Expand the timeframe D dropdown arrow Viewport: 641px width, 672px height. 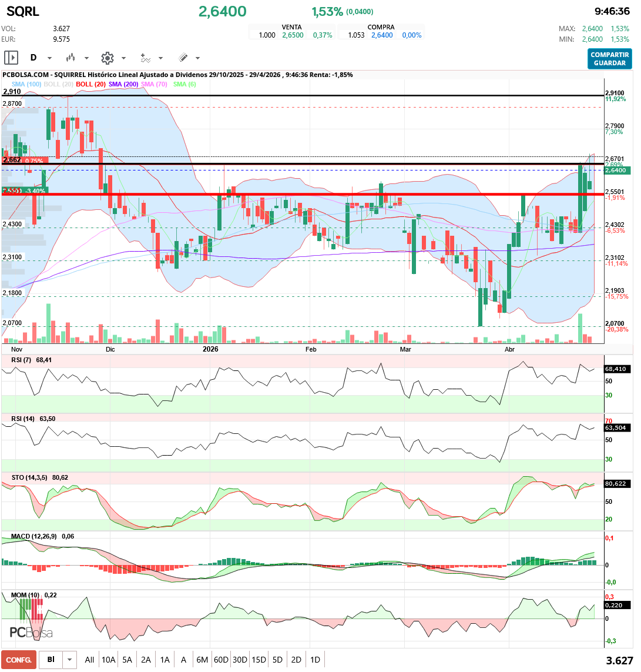(x=50, y=58)
